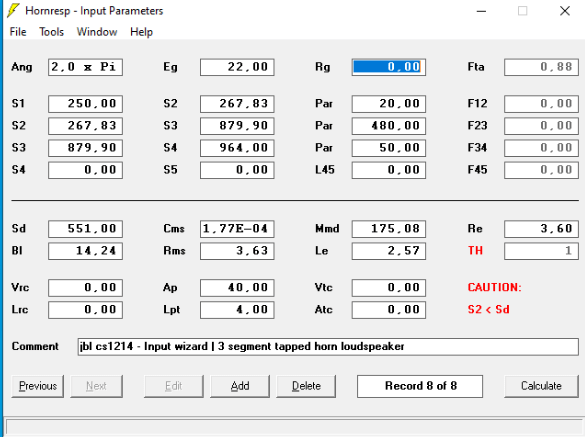The height and width of the screenshot is (437, 585).
Task: Click the F23 field
Action: 541,126
